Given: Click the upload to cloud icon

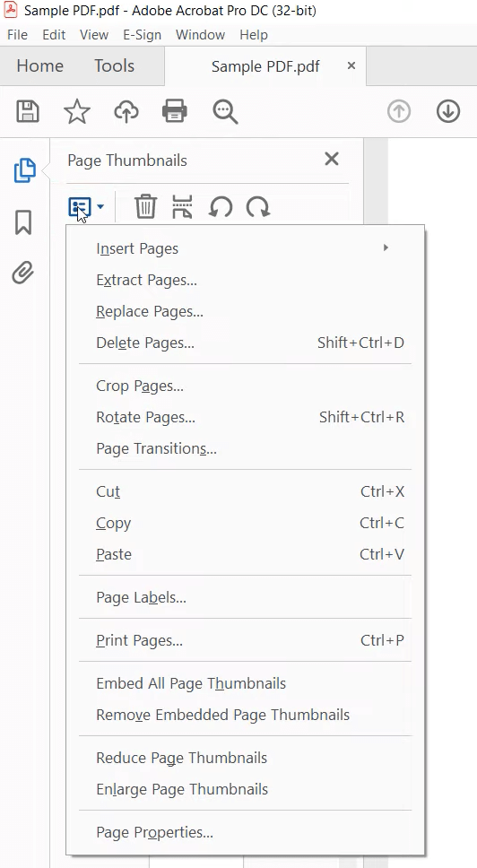Looking at the screenshot, I should pyautogui.click(x=126, y=111).
